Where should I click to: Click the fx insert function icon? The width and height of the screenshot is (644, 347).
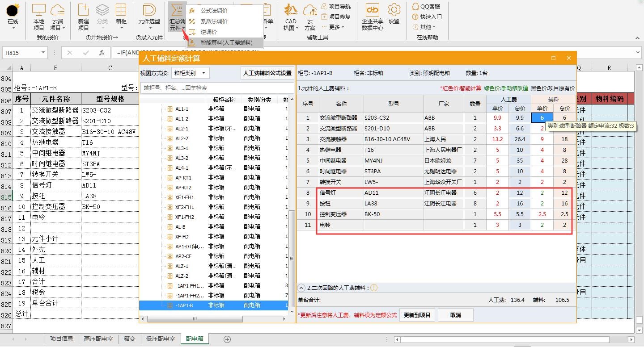tap(102, 53)
